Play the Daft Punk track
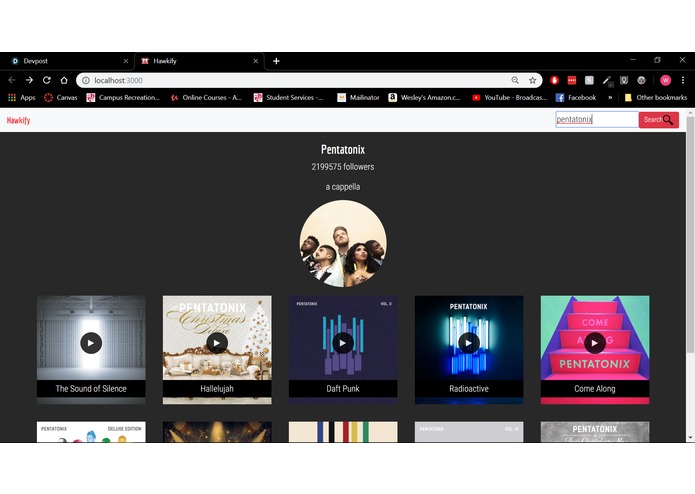This screenshot has height=494, width=695. [343, 343]
